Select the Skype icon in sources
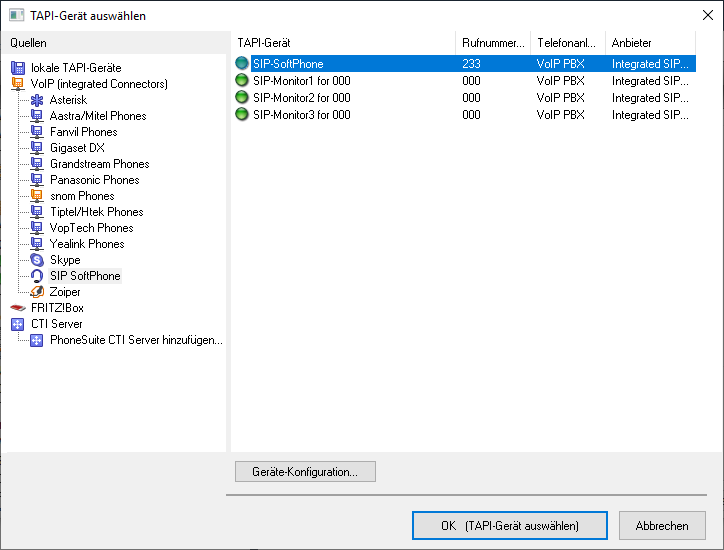This screenshot has width=724, height=550. (37, 260)
